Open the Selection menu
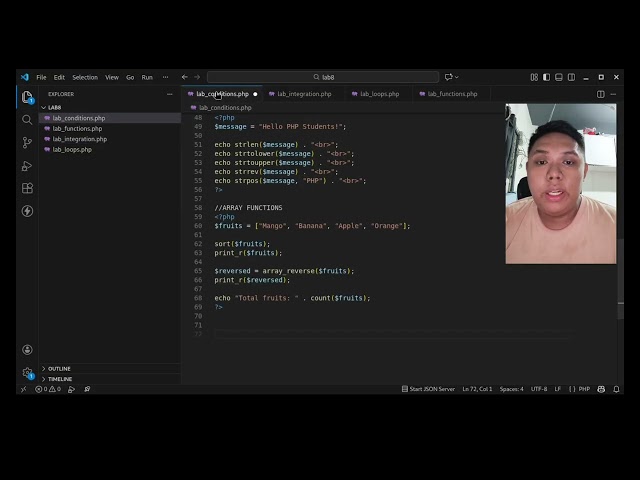 [x=85, y=77]
